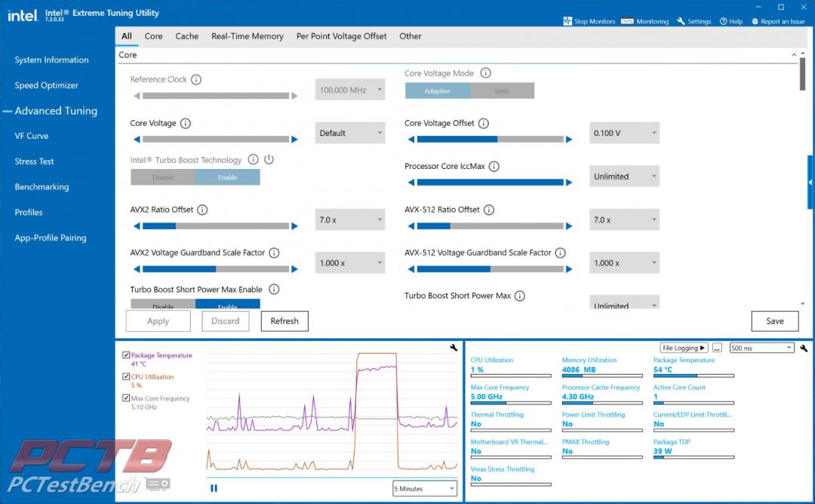This screenshot has width=815, height=504.
Task: Click the File Logging button
Action: tap(684, 348)
